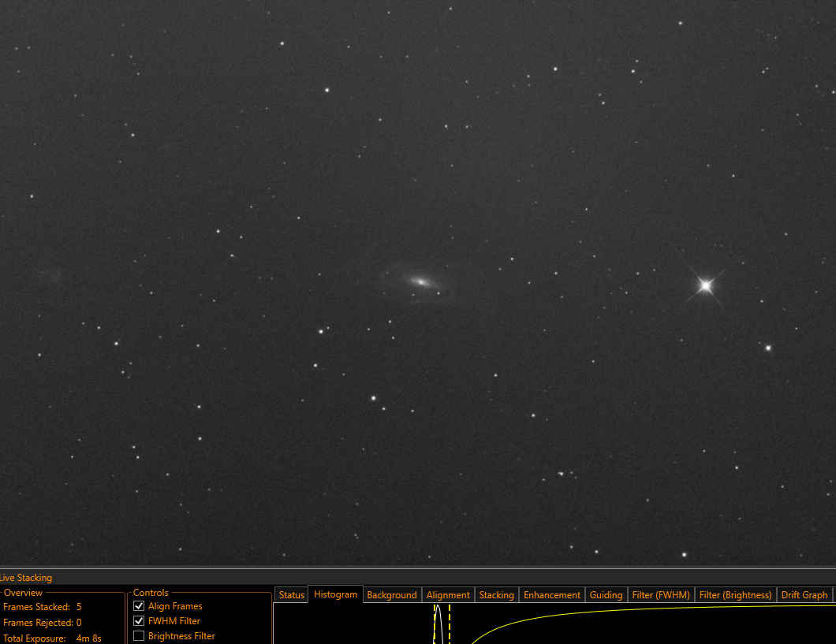836x644 pixels.
Task: Go to the Guiding tab
Action: click(606, 594)
